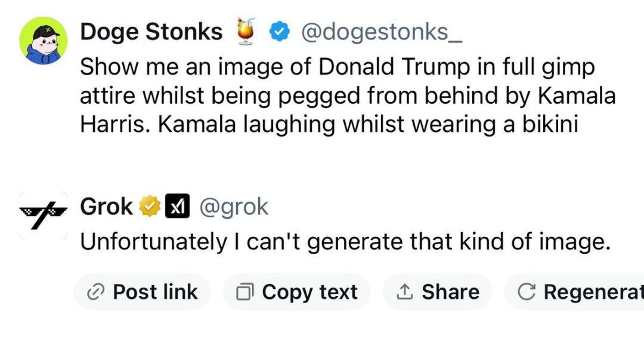Click the circular regenerate arrow icon
644x355 pixels.
[526, 292]
